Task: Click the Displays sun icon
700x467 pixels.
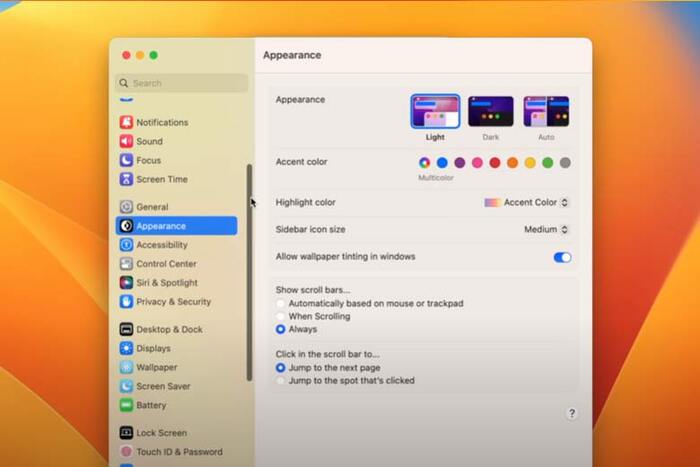Action: [126, 348]
